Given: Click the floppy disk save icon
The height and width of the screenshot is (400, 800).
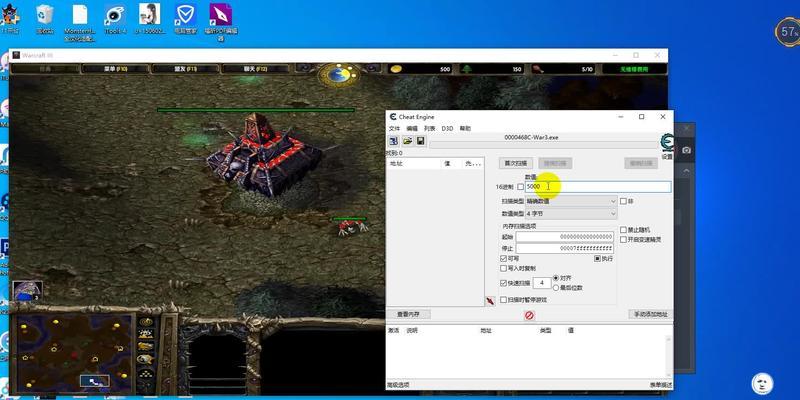Looking at the screenshot, I should pyautogui.click(x=420, y=141).
